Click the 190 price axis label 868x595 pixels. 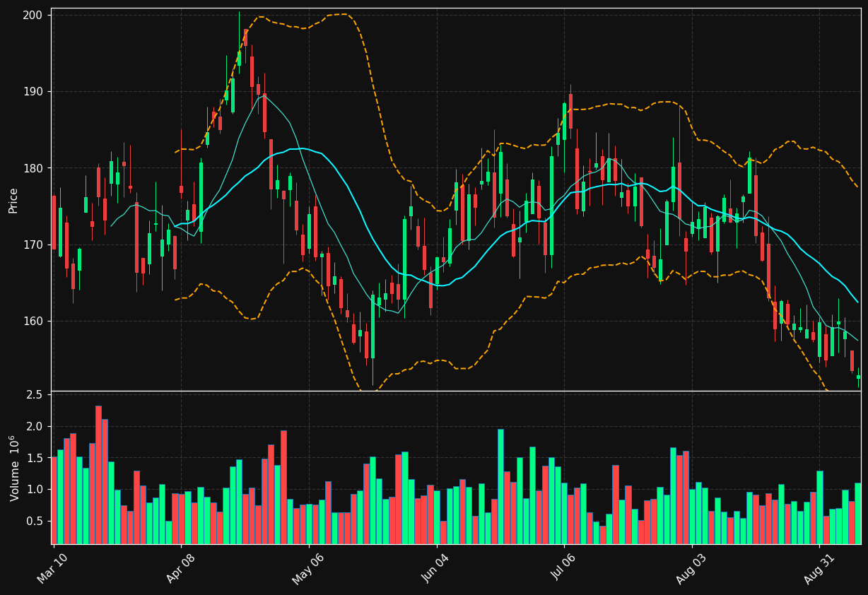click(x=34, y=92)
